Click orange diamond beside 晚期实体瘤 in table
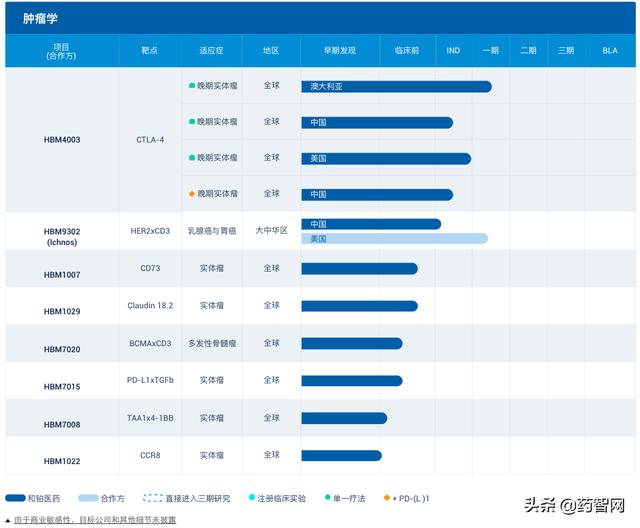Viewport: 640px width, 528px height. tap(192, 194)
